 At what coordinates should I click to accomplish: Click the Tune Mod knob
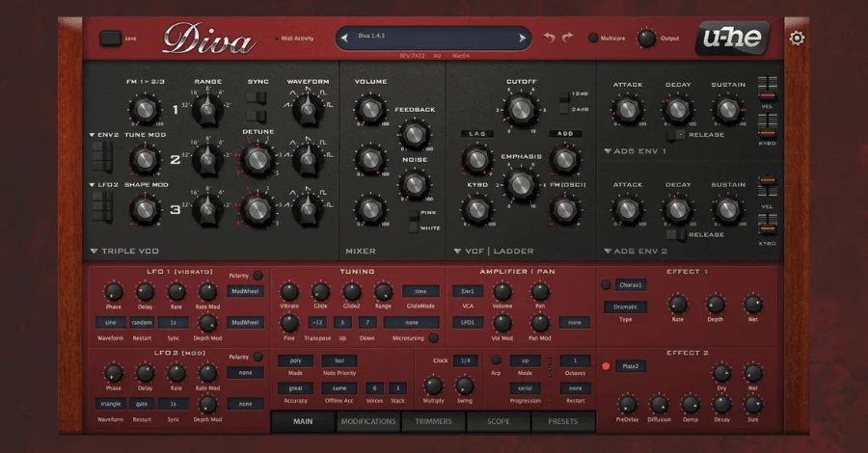[145, 159]
